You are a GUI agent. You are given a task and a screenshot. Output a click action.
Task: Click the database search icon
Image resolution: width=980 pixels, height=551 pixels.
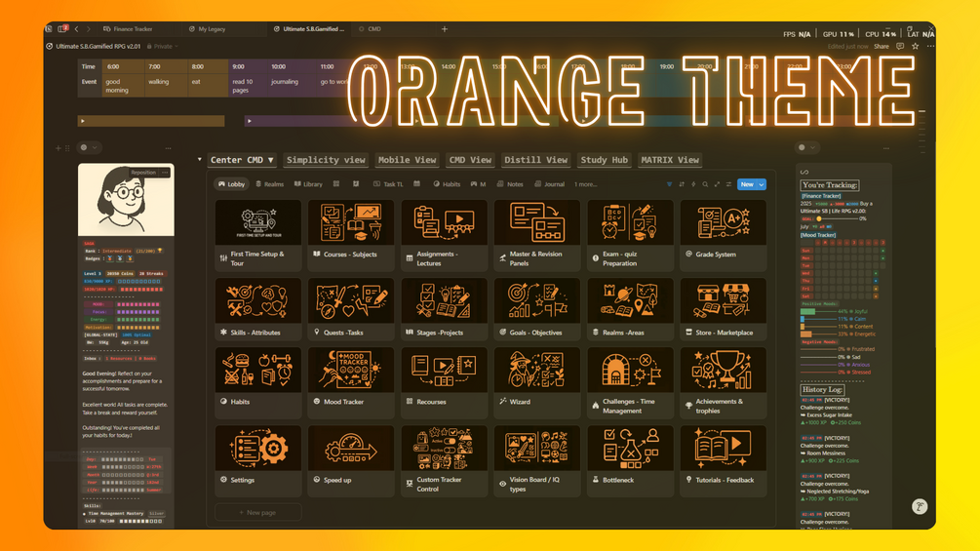[705, 184]
